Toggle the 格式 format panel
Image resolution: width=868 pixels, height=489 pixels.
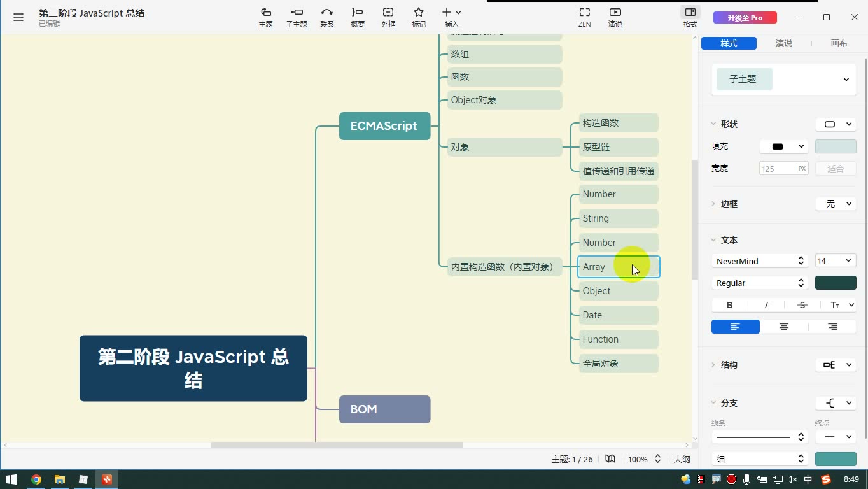click(690, 17)
